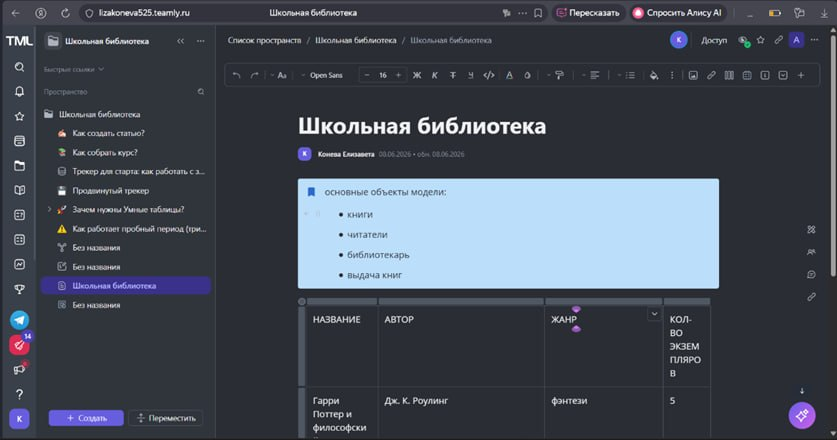This screenshot has width=837, height=440.
Task: Select Школьная библиотека in page tree
Action: pos(125,286)
